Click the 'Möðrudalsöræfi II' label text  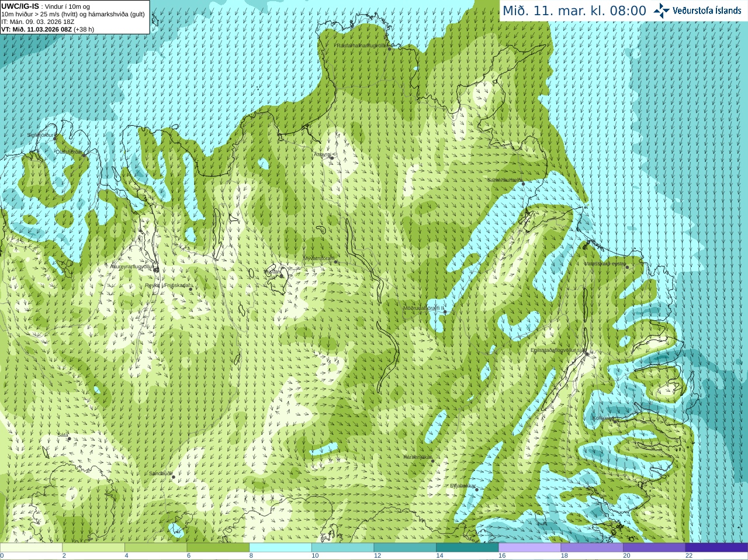point(424,308)
